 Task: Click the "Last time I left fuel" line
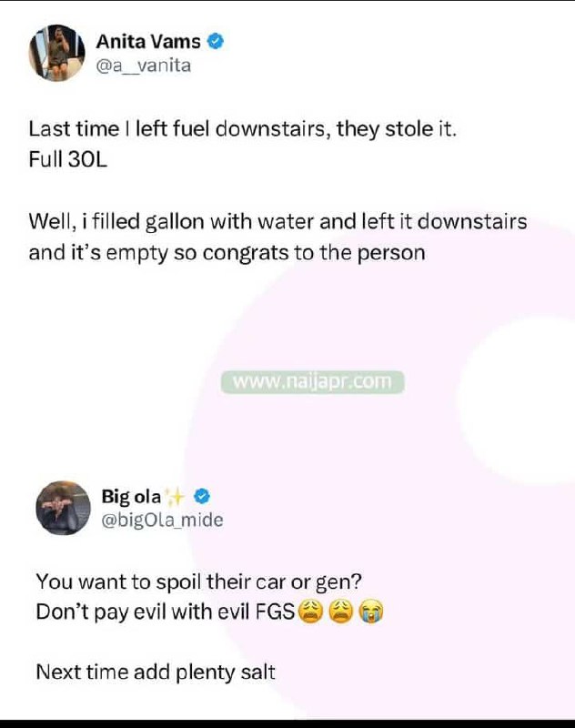pyautogui.click(x=243, y=129)
